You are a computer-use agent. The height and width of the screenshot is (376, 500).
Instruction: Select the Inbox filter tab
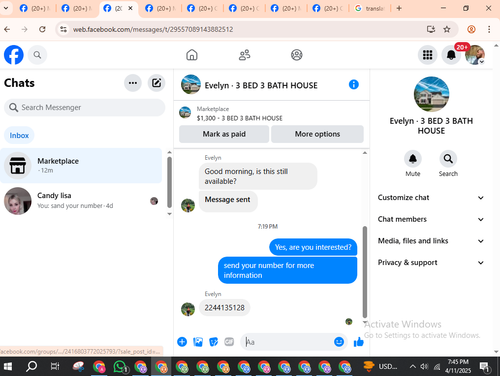19,135
